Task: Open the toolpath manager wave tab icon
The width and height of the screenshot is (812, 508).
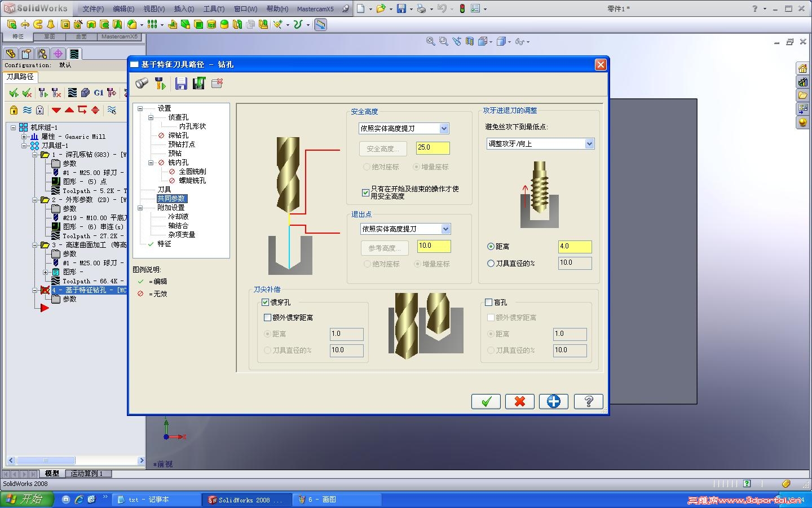Action: (x=74, y=54)
